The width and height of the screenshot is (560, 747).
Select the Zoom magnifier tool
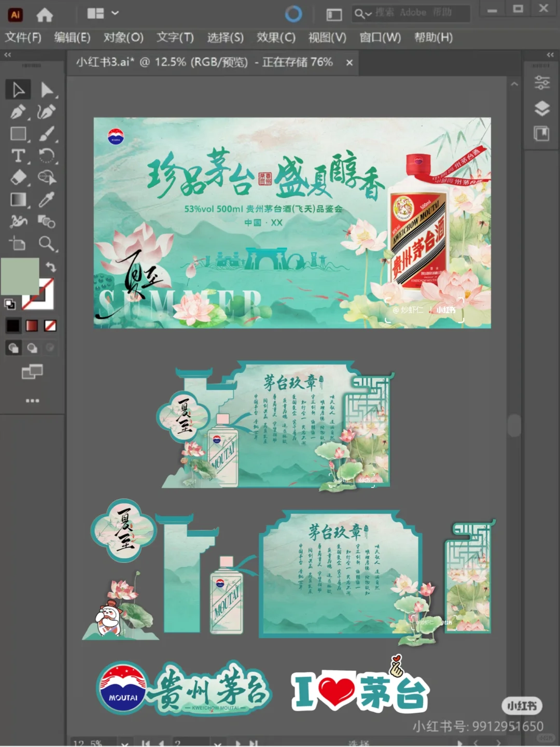point(47,243)
